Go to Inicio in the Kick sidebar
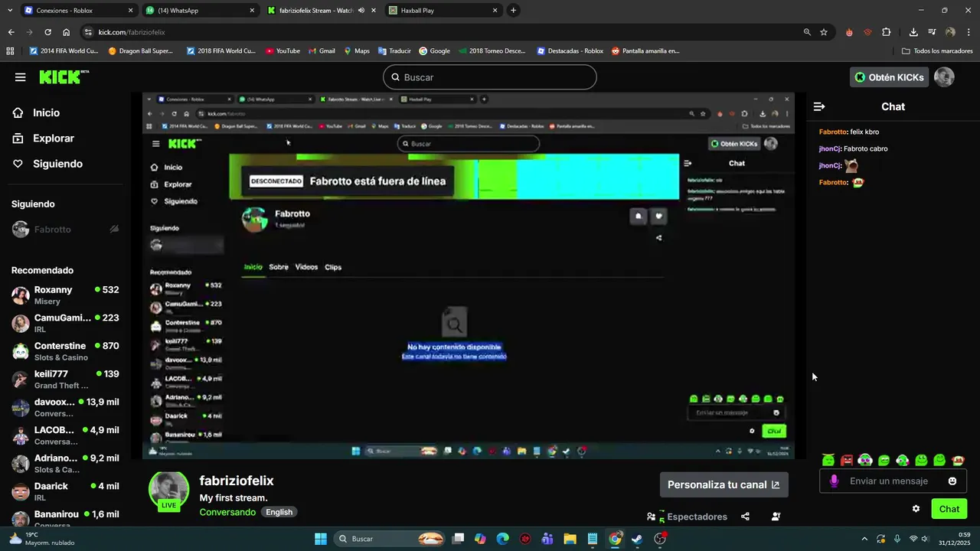 click(36, 112)
